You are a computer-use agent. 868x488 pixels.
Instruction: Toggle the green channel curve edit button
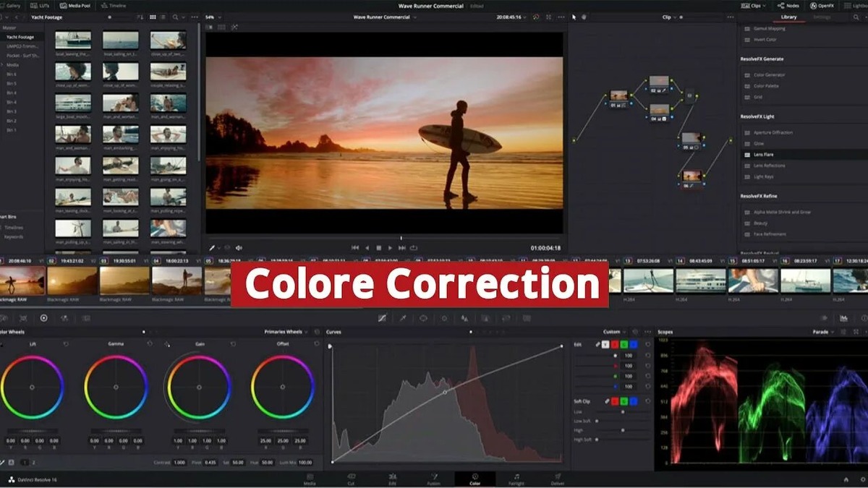[x=625, y=344]
